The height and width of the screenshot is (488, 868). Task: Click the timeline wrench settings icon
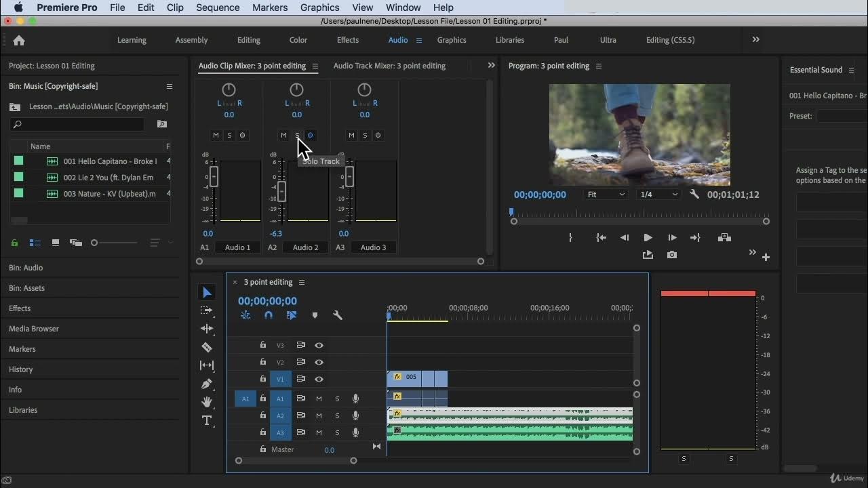point(338,315)
